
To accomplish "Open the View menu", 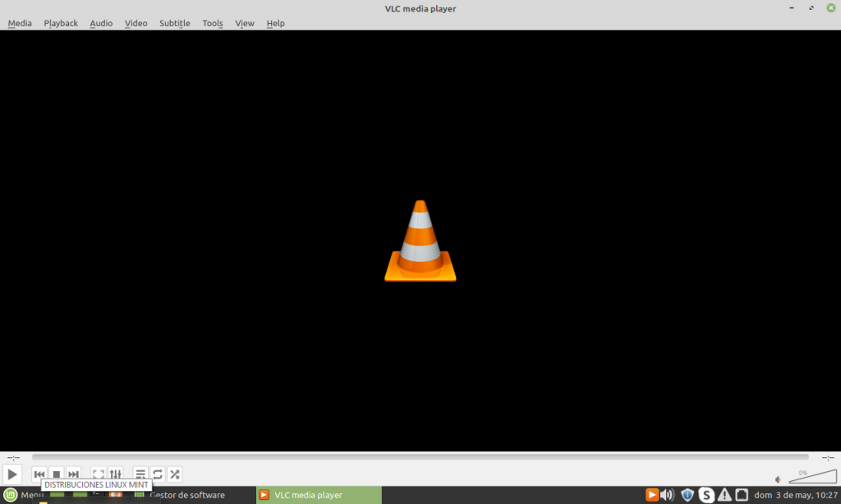I will 245,23.
